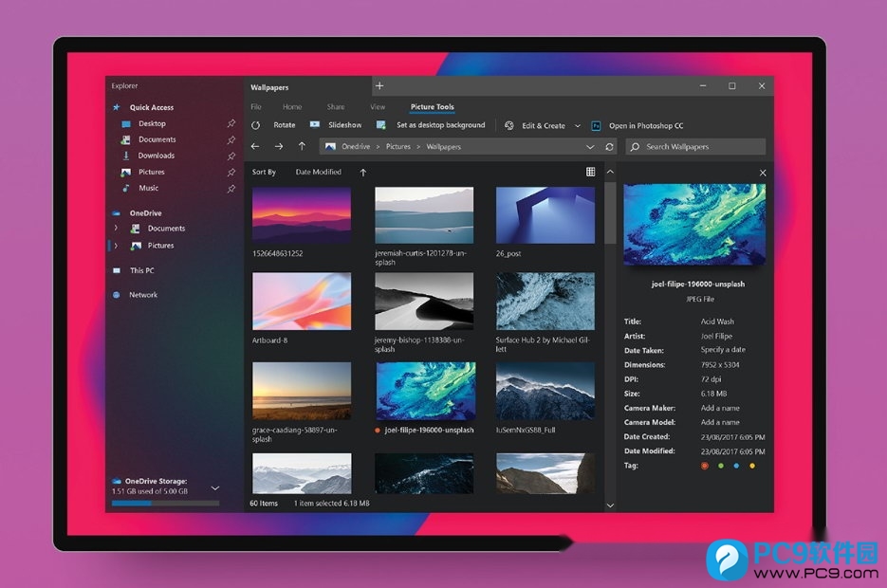Select the grace-caadiang-58897 beach thumbnail

point(302,392)
